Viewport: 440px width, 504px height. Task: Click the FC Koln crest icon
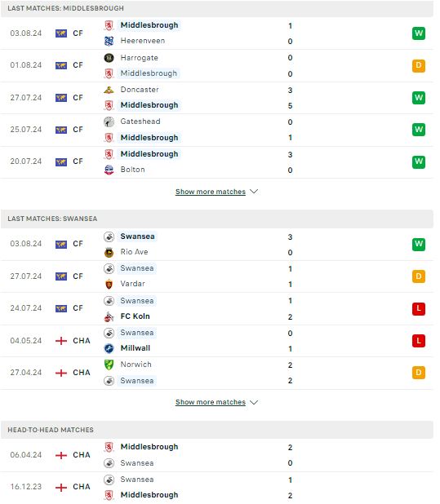pos(109,316)
